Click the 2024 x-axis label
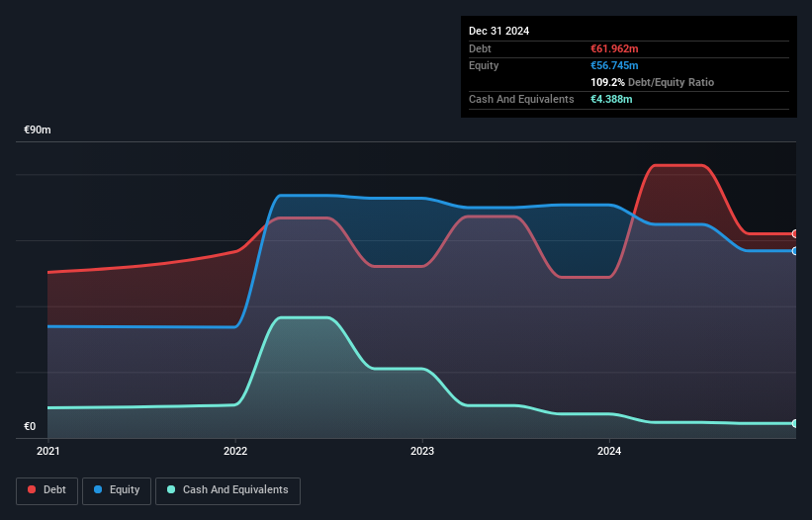 pos(609,451)
